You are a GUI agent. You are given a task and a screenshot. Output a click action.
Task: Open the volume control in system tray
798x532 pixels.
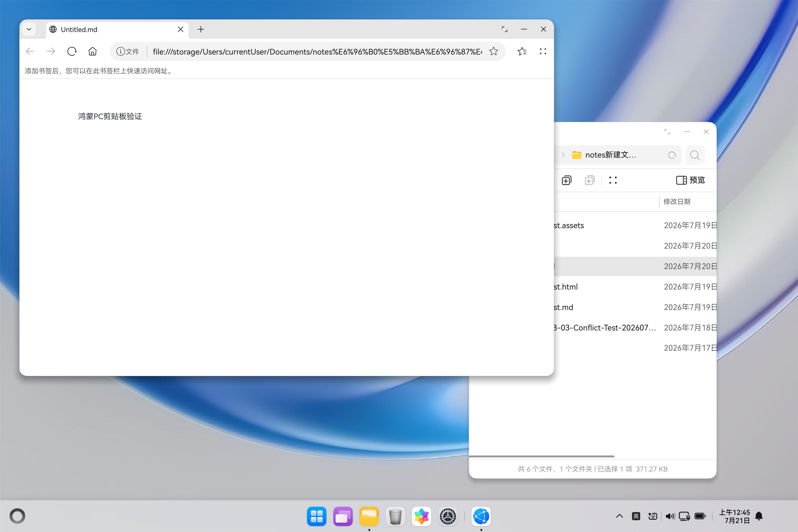pos(670,516)
